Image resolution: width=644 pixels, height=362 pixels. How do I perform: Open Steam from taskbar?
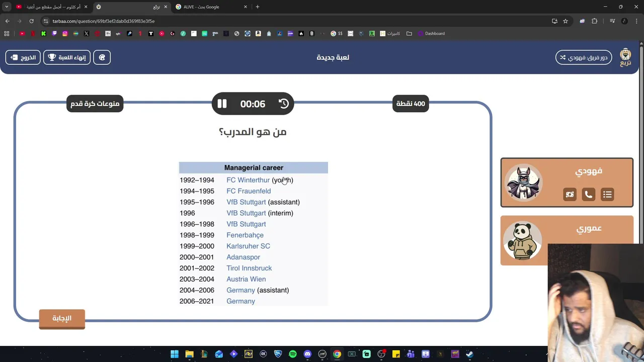(469, 354)
